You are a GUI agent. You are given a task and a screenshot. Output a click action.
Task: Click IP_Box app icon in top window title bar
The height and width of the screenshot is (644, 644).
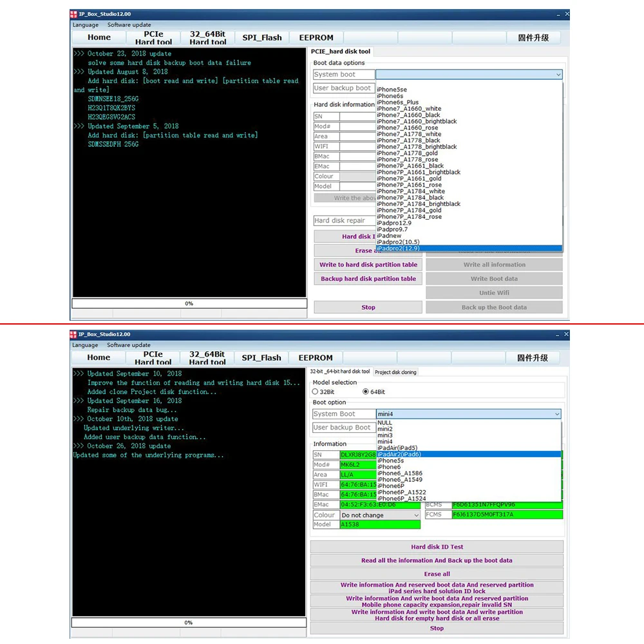(73, 14)
